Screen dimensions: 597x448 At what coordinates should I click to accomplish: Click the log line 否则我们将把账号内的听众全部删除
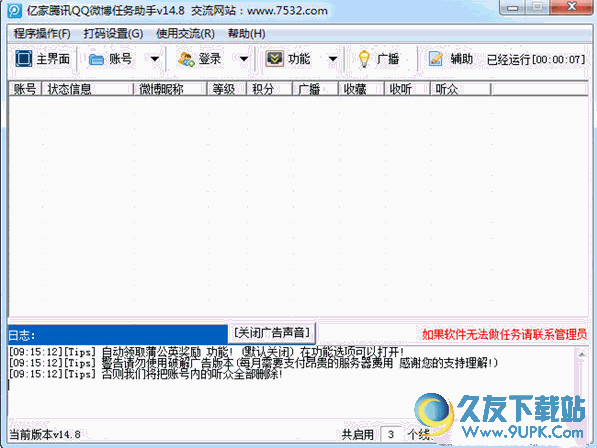click(x=145, y=374)
